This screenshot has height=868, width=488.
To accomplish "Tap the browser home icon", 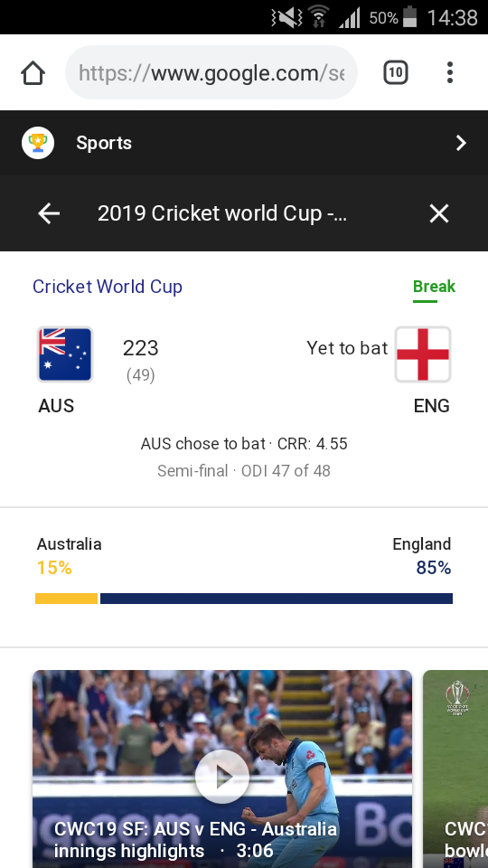I will tap(33, 72).
